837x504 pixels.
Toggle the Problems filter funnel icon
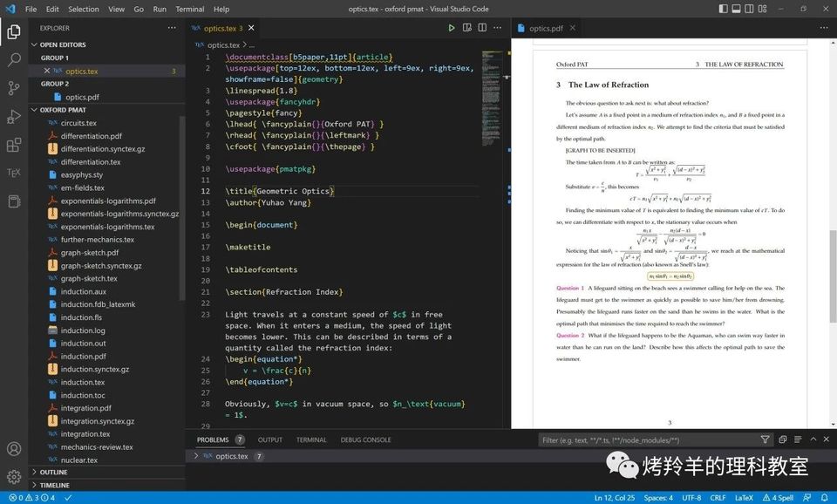click(x=765, y=440)
